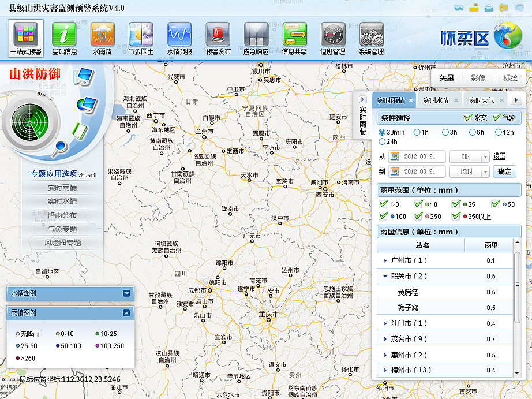Expand the 茂名市 station group
Viewport: 532px width, 399px height.
384,339
